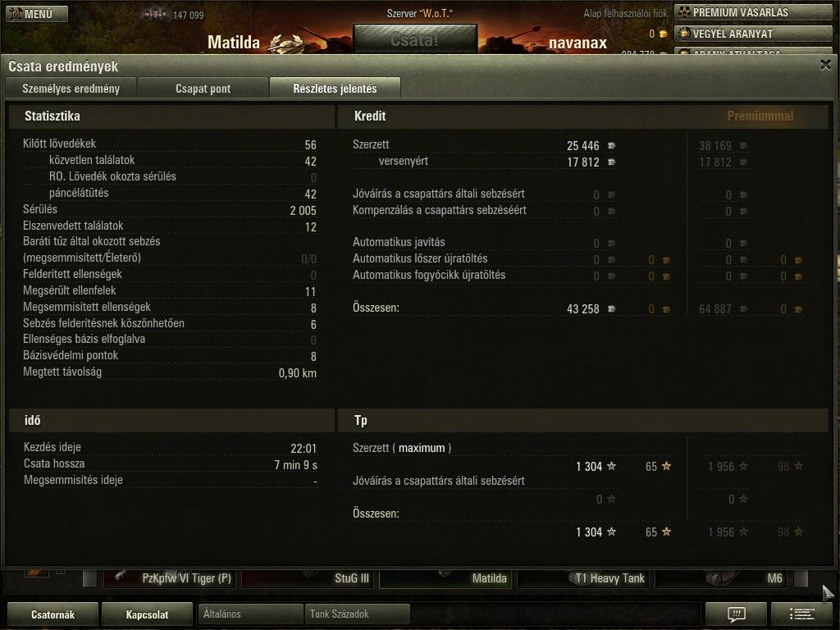Select PzKpfw VI Tiger (P) in carousel
The width and height of the screenshot is (840, 630).
coord(170,578)
